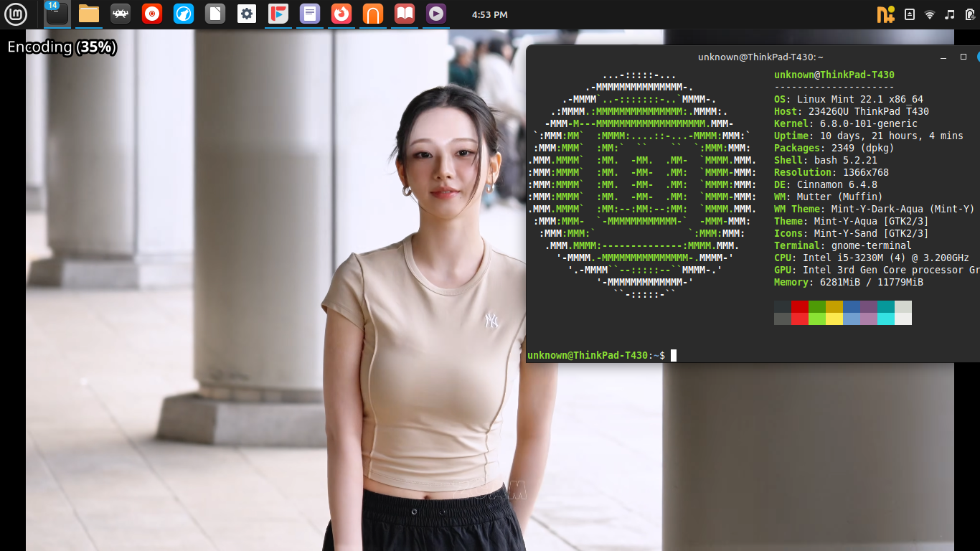Click the WM: Mutter (Muffin) line

[x=829, y=197]
